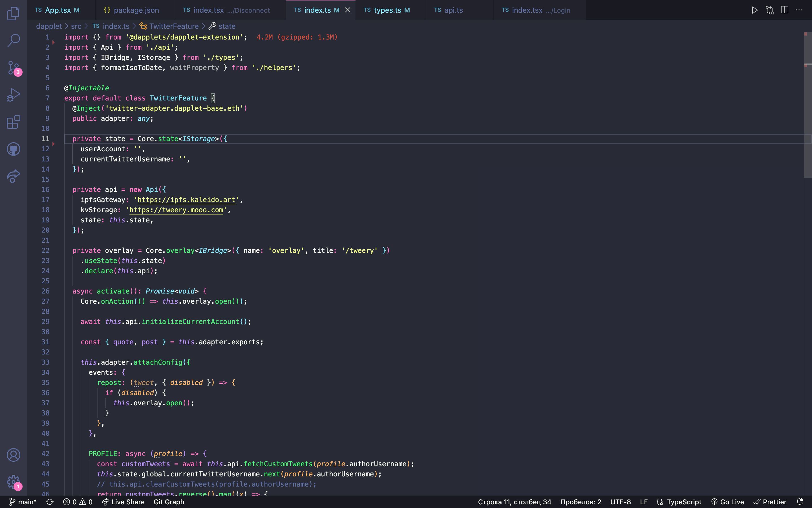812x508 pixels.
Task: Click 'twitter-adapter.dapplet-base.eth' string
Action: tap(174, 108)
